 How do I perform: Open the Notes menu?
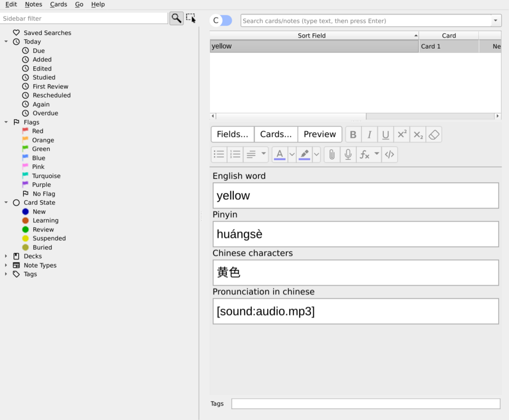click(33, 4)
